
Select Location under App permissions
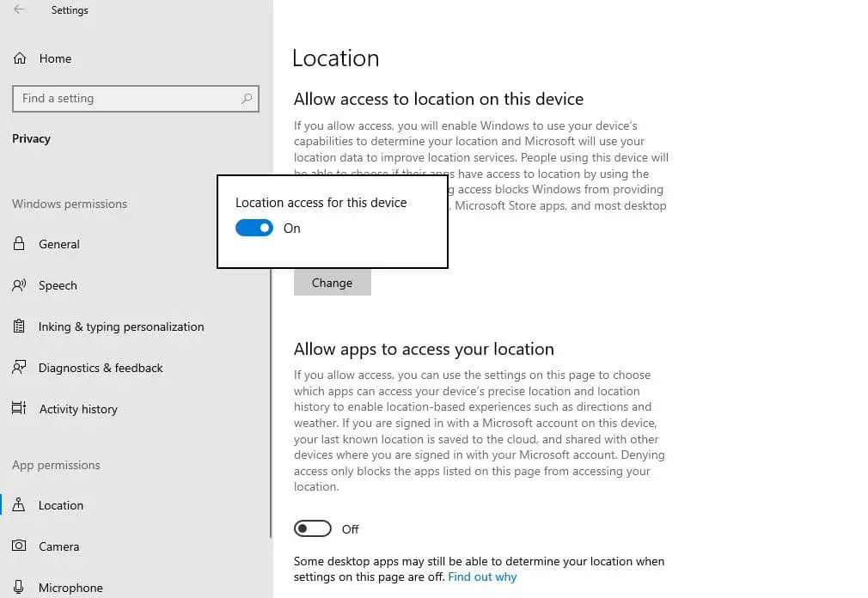60,505
